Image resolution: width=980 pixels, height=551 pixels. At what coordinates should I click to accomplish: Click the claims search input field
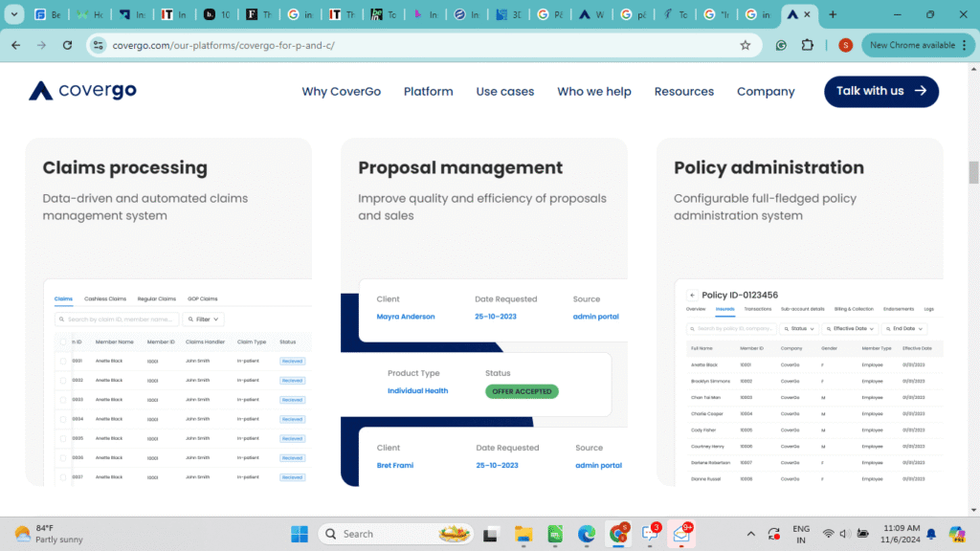(120, 320)
